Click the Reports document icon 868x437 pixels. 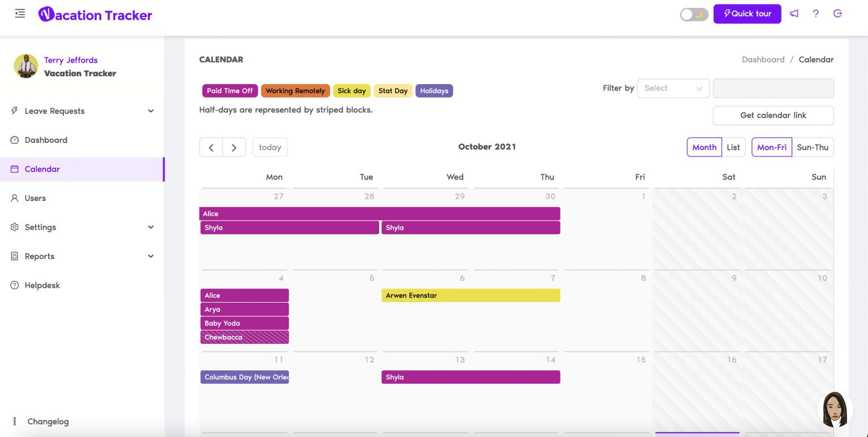coord(15,256)
